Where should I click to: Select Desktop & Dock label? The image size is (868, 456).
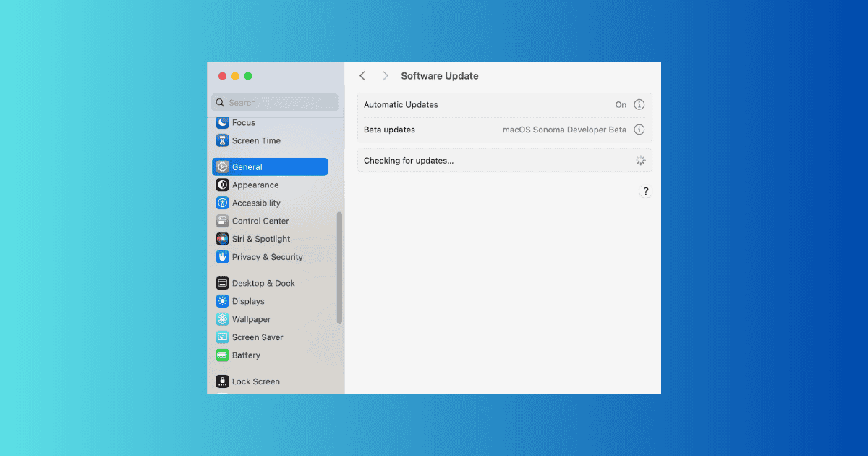pos(263,284)
